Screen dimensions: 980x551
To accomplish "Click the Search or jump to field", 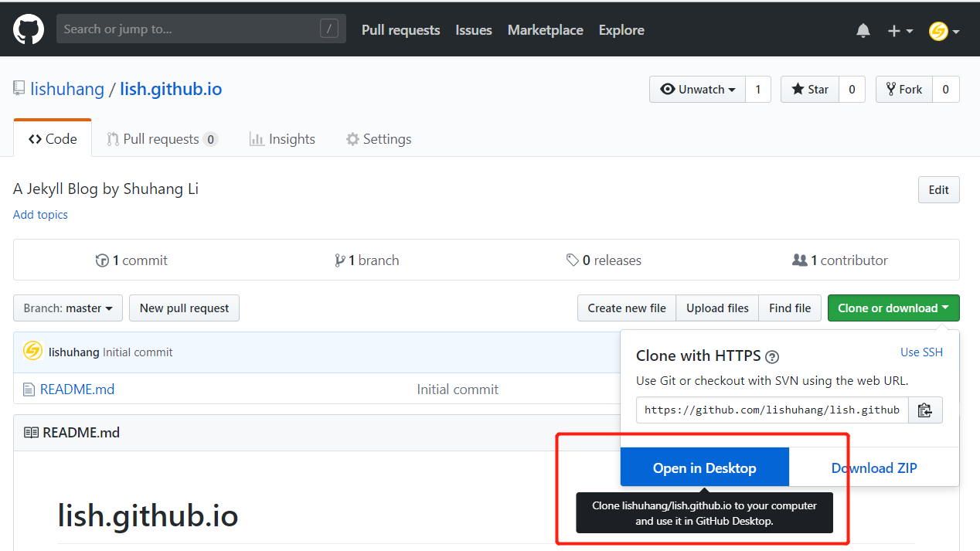I will [x=189, y=29].
